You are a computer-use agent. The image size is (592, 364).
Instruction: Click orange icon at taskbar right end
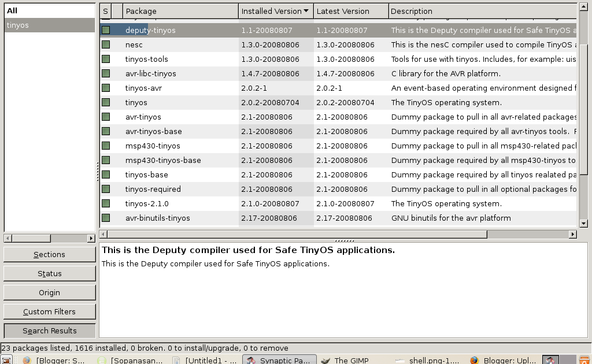(x=584, y=360)
